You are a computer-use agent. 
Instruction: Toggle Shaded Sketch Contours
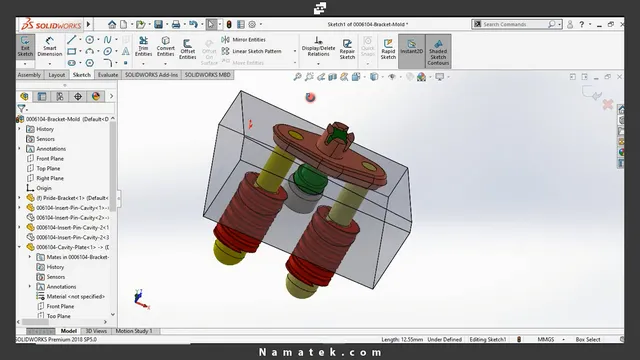438,51
